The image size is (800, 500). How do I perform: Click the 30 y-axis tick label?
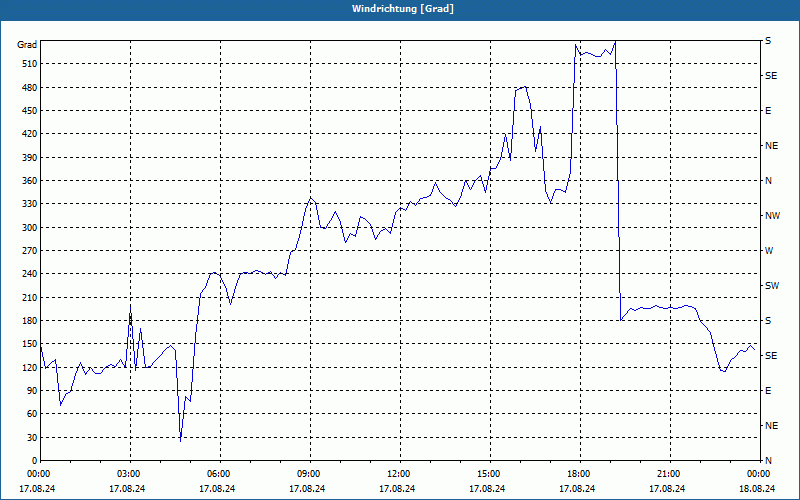[31, 437]
